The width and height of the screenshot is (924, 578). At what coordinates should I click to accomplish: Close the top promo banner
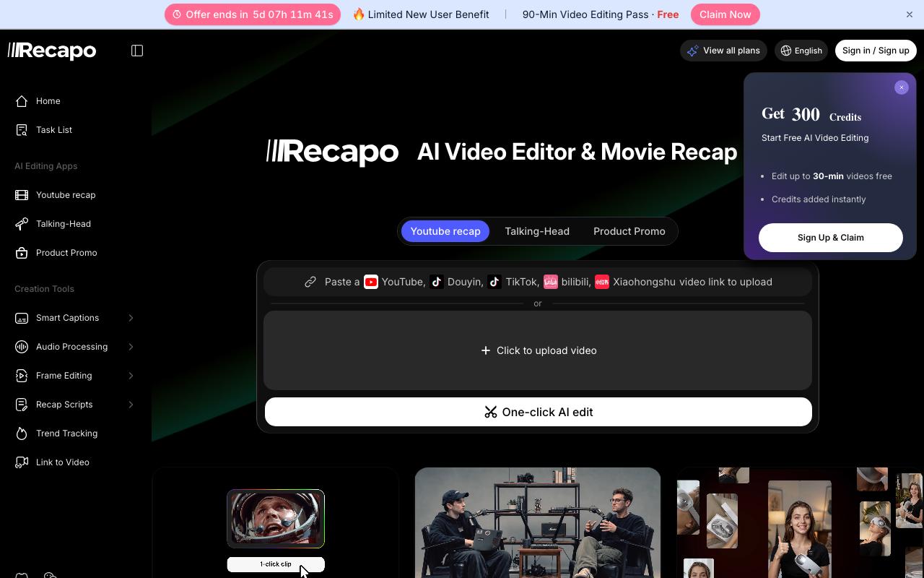910,14
